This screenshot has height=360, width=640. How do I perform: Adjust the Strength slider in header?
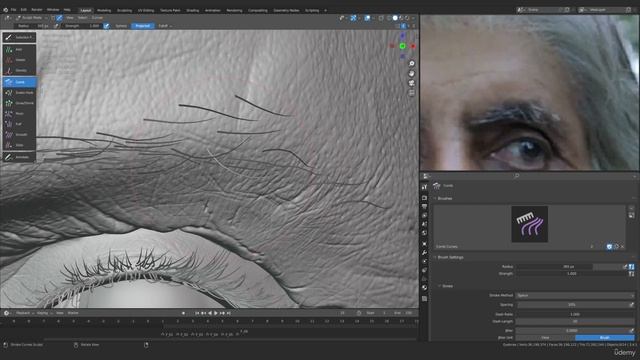pos(82,26)
